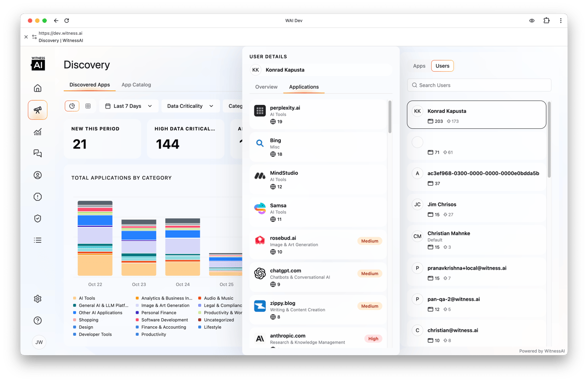Switch to Apps tab in right panel

tap(419, 66)
